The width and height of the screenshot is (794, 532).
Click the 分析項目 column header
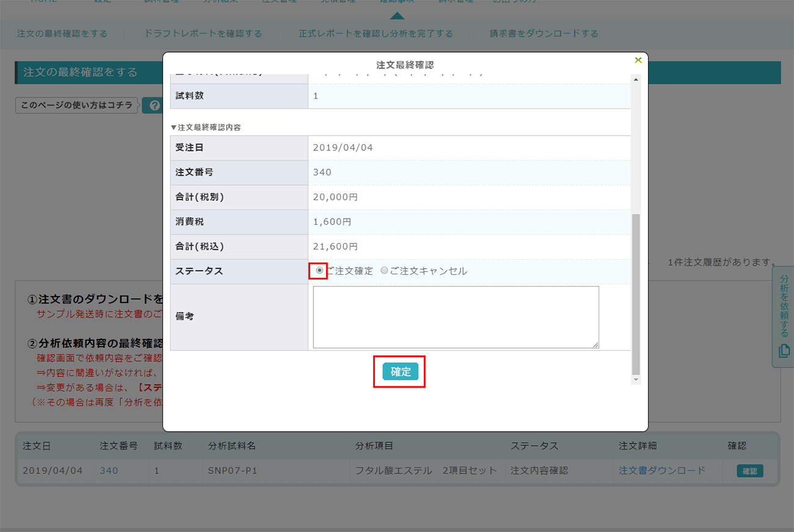tap(374, 446)
